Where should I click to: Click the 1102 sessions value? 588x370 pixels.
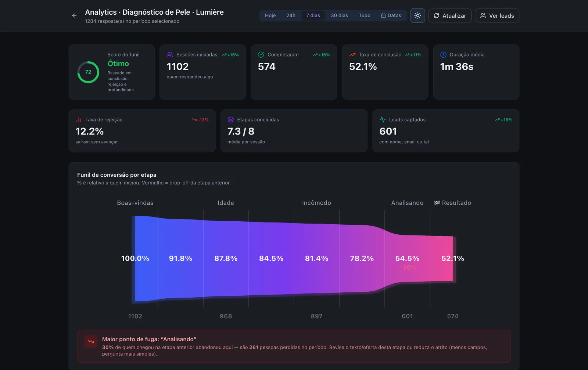[x=178, y=67]
